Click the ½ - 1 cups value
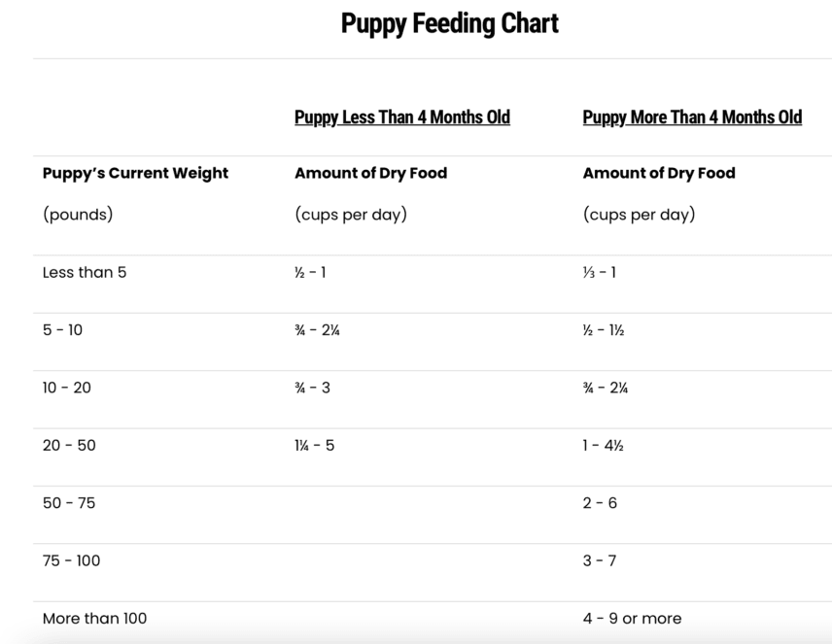 (310, 272)
